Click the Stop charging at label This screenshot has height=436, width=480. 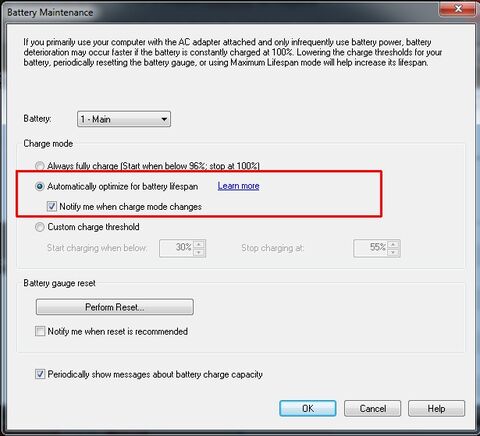click(273, 248)
